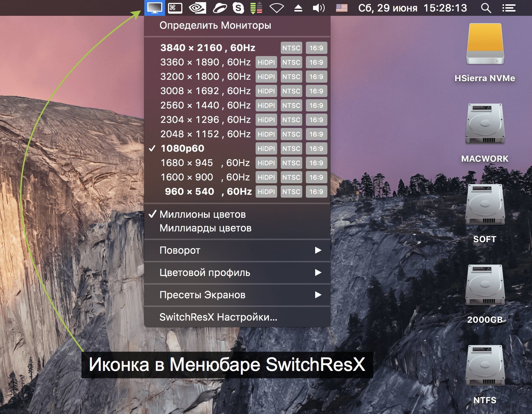Select 2048 × 1152, 60Hz resolution
The height and width of the screenshot is (414, 532).
(237, 134)
